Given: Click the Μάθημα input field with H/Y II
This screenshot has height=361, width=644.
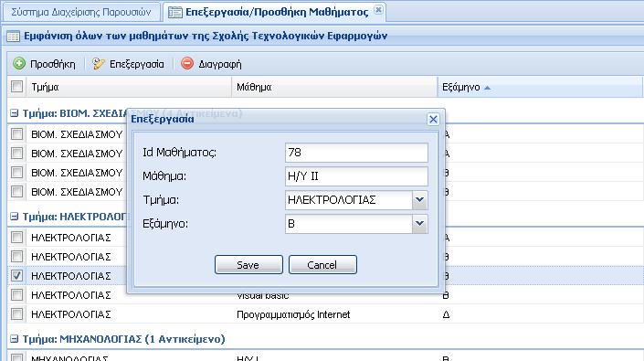Looking at the screenshot, I should click(x=356, y=176).
